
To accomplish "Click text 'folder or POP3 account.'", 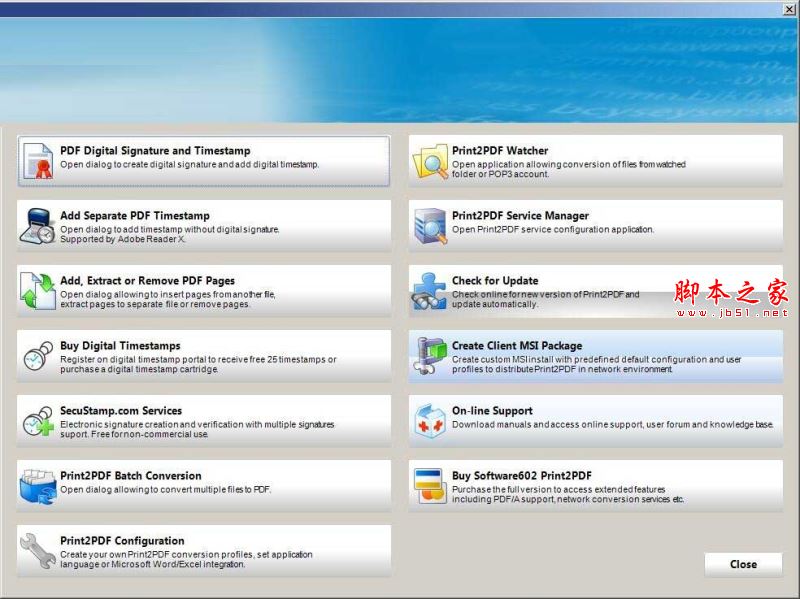I will coord(501,174).
